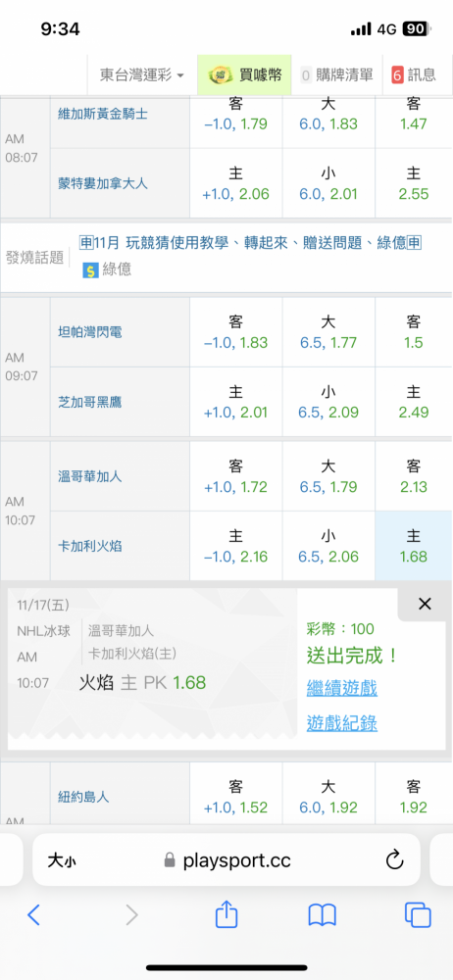Select 主 +1.0, 2.06 for 蒙特婁加拿大人
The height and width of the screenshot is (980, 453).
point(236,183)
